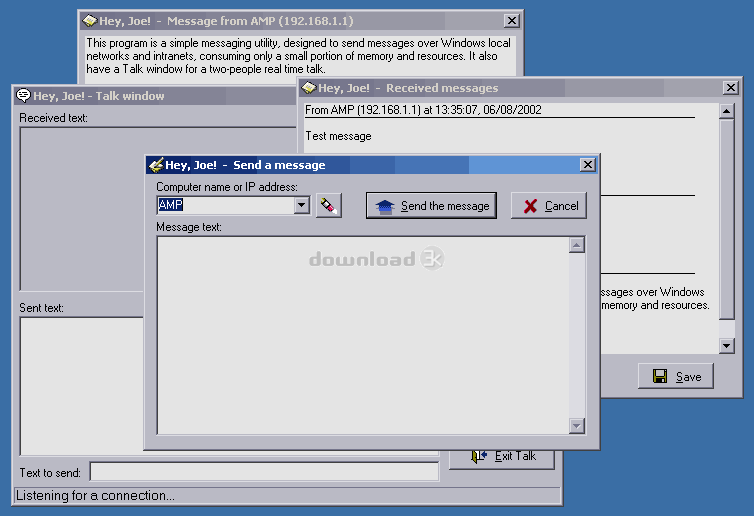Click the Received messages title bar icon

pyautogui.click(x=309, y=88)
